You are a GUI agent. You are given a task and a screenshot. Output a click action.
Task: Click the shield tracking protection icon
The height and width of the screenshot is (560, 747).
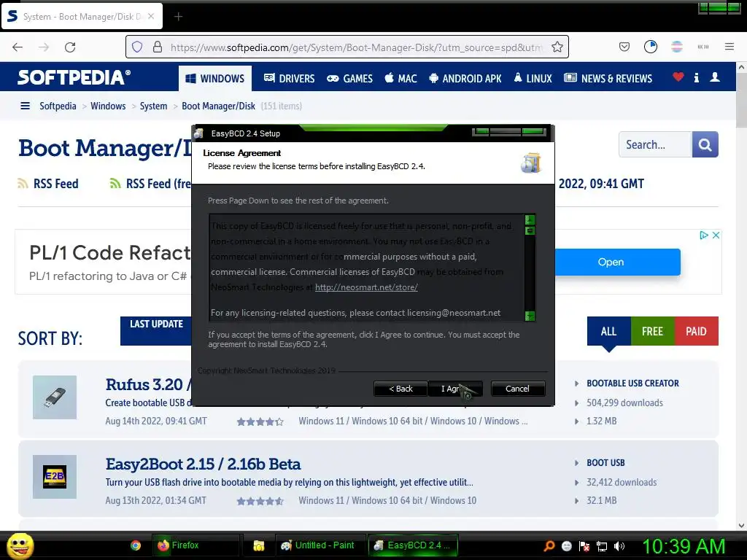pos(137,47)
